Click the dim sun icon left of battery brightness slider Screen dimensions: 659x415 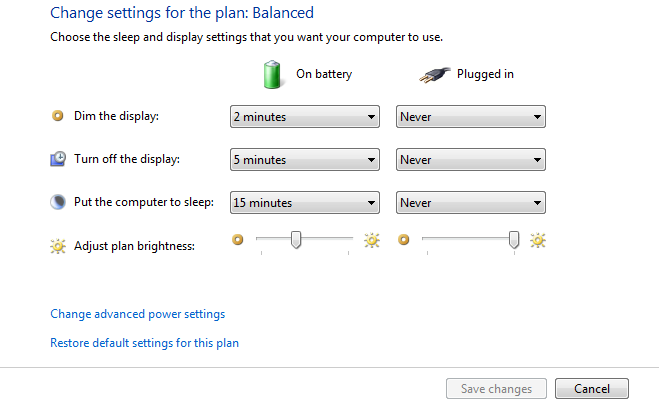point(238,240)
